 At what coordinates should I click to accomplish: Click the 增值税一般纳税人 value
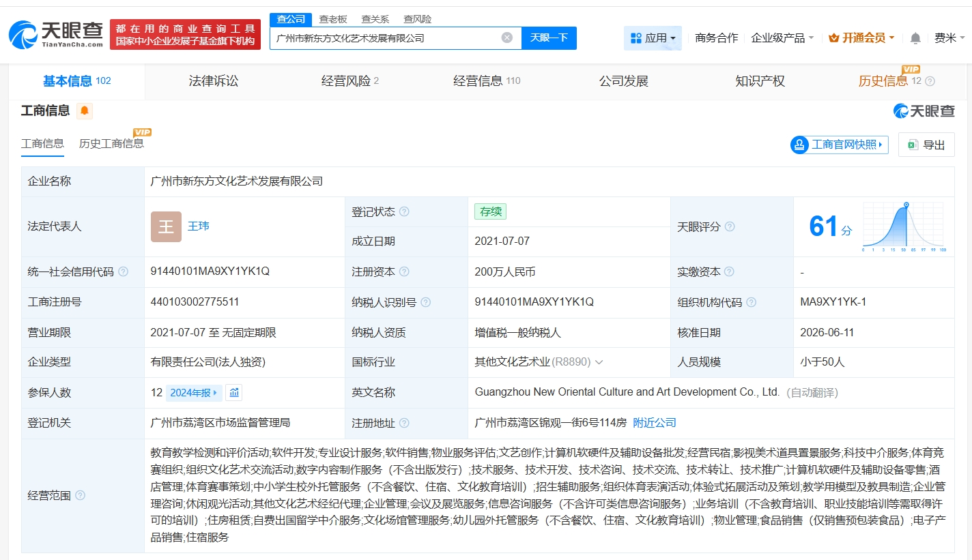(x=517, y=332)
